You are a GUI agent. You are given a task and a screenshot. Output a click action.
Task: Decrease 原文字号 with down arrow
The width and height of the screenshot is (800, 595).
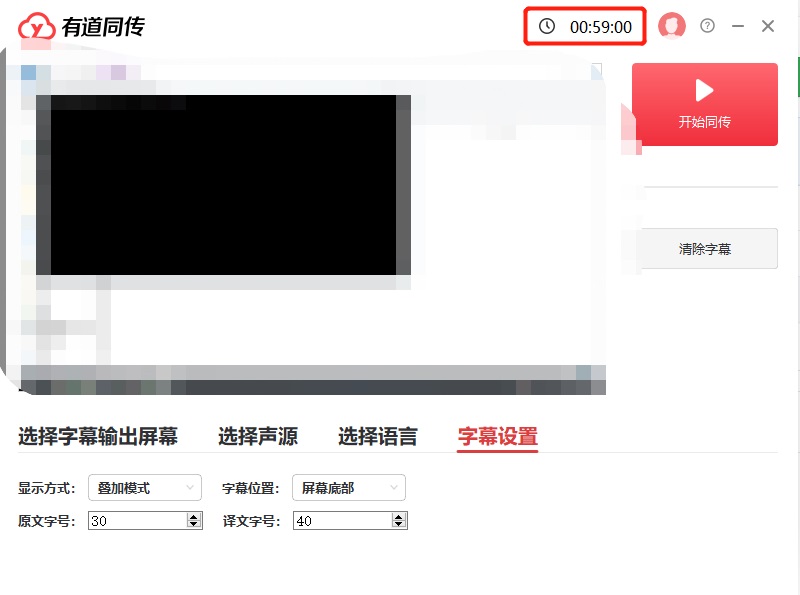point(194,525)
